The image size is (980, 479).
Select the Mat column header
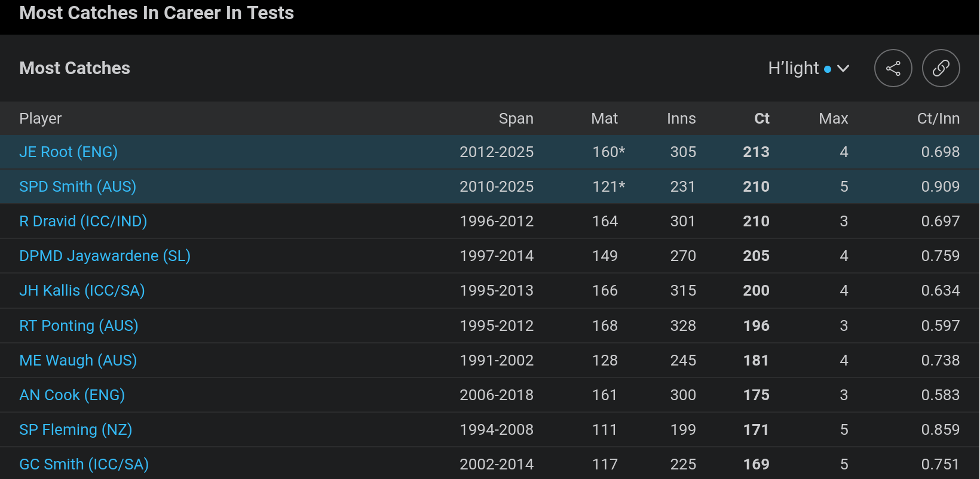[605, 118]
